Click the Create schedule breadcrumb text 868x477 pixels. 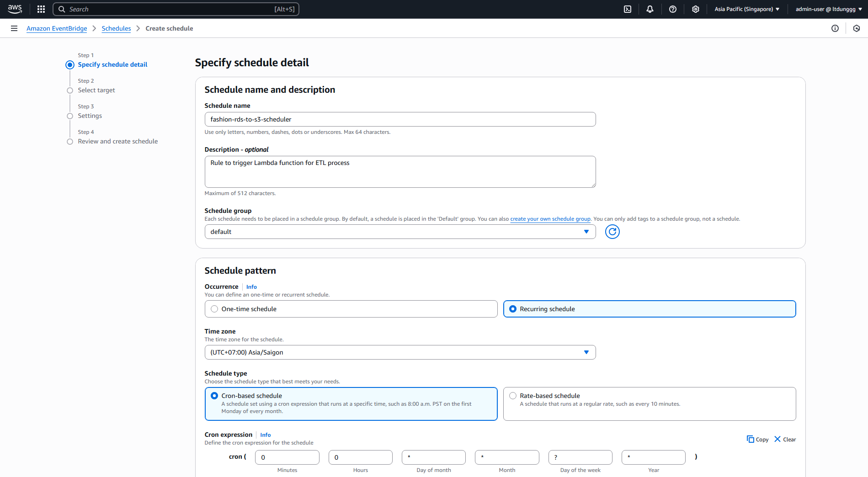click(x=169, y=28)
